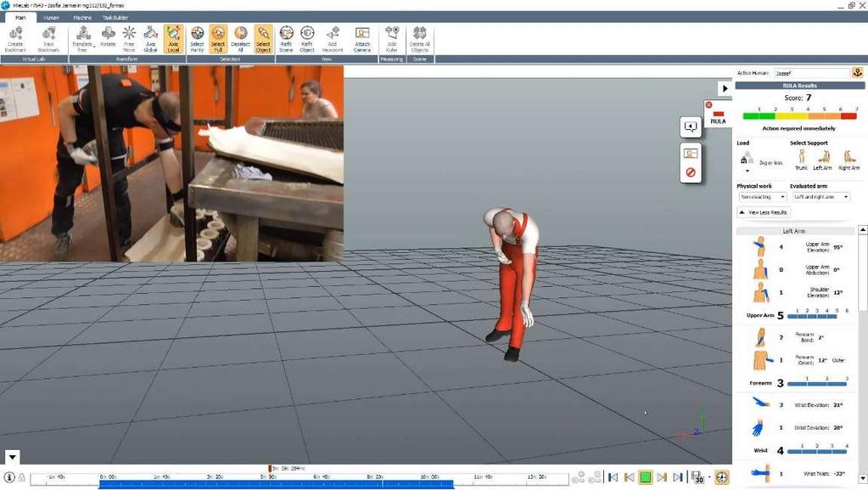868x490 pixels.
Task: Click the Attach Camera icon
Action: click(x=362, y=39)
